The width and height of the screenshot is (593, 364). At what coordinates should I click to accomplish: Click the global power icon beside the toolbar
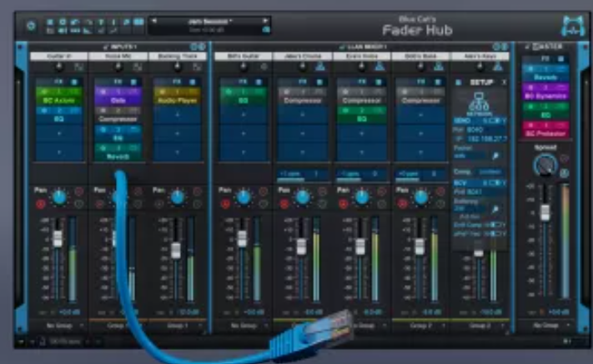pos(32,26)
